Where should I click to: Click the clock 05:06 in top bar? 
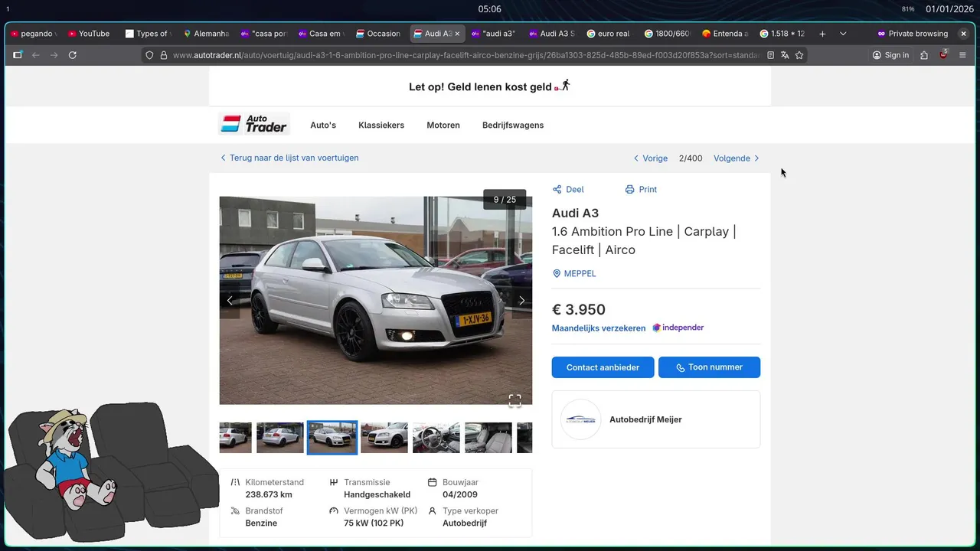(x=489, y=9)
